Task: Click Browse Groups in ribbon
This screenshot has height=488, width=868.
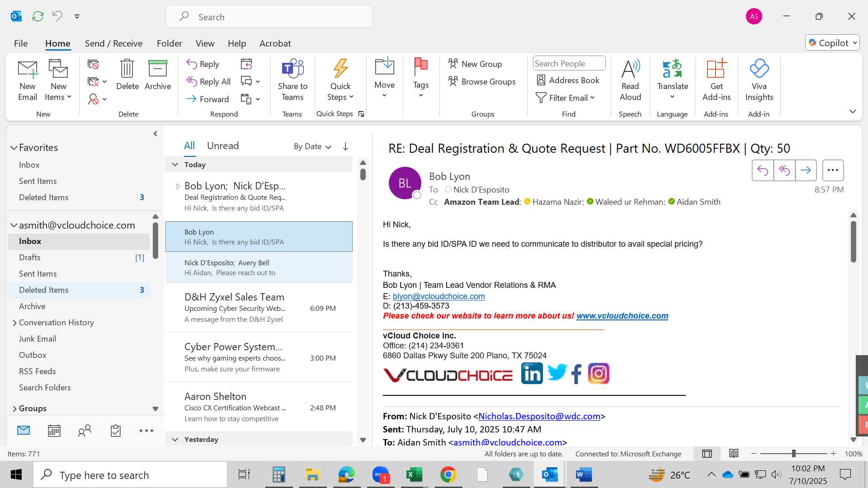Action: coord(482,81)
